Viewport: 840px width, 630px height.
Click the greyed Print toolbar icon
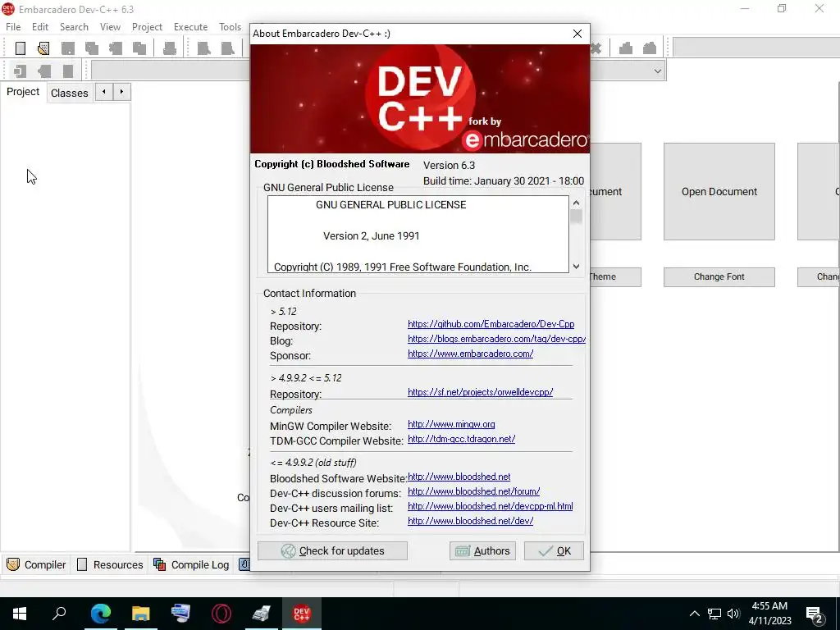pos(170,48)
